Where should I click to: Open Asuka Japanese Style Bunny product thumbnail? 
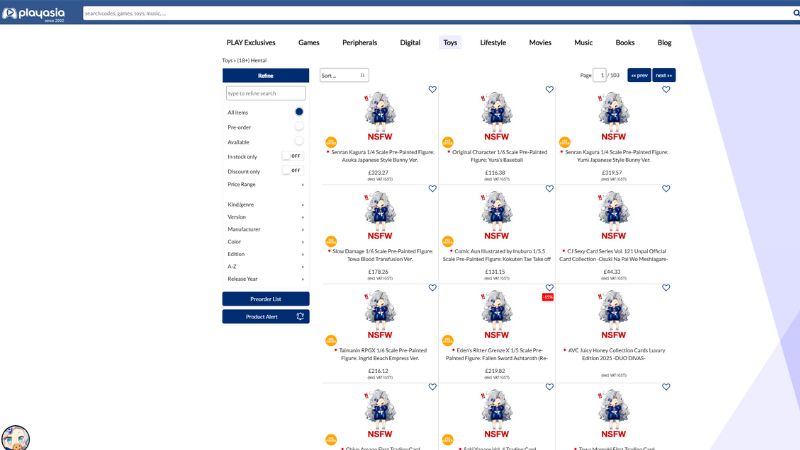click(x=379, y=116)
